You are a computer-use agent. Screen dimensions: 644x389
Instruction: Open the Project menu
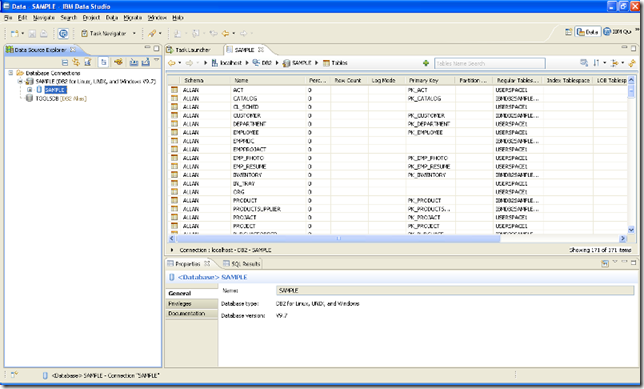coord(91,18)
